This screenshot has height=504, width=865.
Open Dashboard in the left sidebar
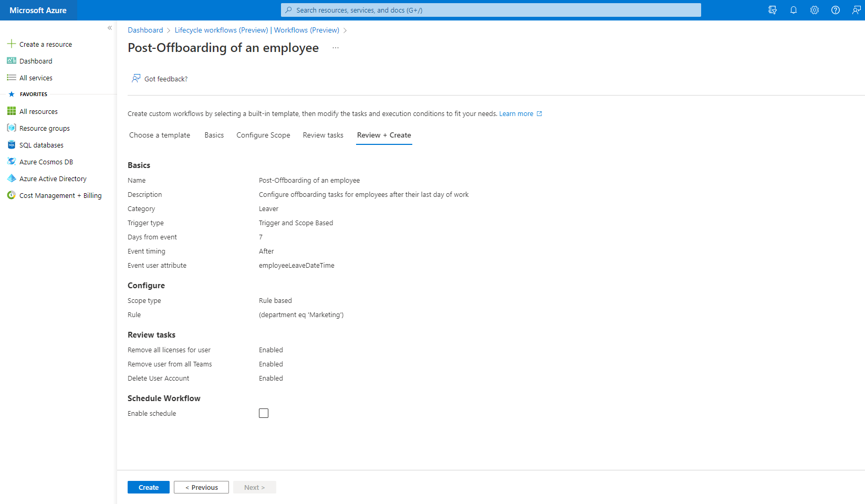click(x=36, y=61)
